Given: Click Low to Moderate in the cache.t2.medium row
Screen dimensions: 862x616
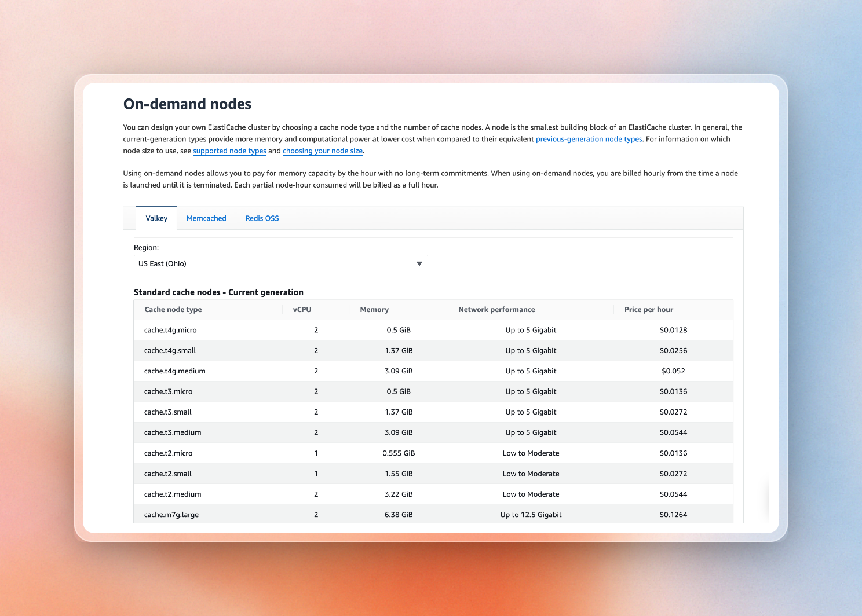Looking at the screenshot, I should pyautogui.click(x=531, y=494).
